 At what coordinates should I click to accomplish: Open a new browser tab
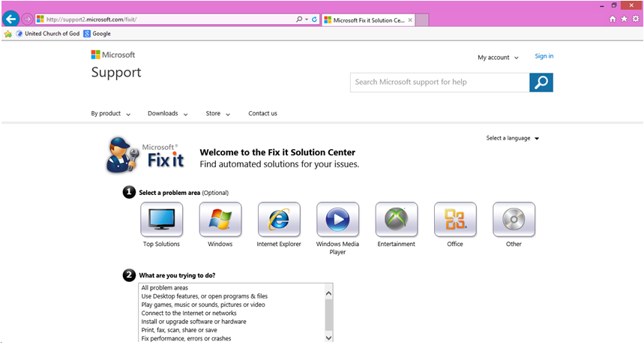[x=422, y=19]
